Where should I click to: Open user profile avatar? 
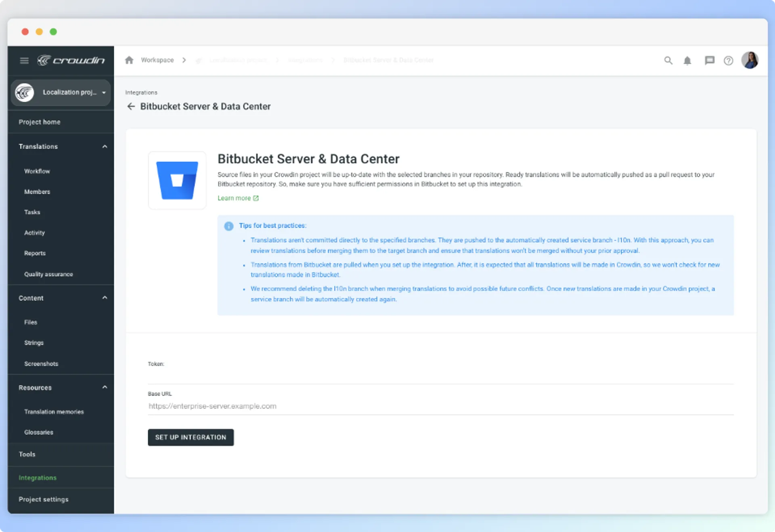[x=750, y=60]
